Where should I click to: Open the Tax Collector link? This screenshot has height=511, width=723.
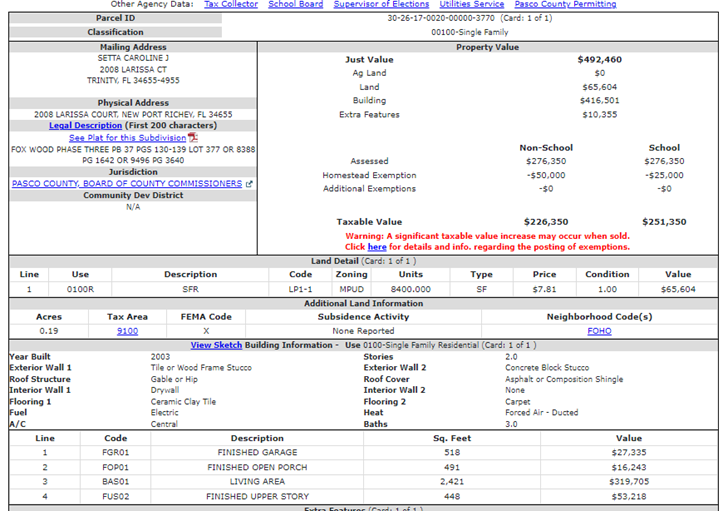click(231, 4)
